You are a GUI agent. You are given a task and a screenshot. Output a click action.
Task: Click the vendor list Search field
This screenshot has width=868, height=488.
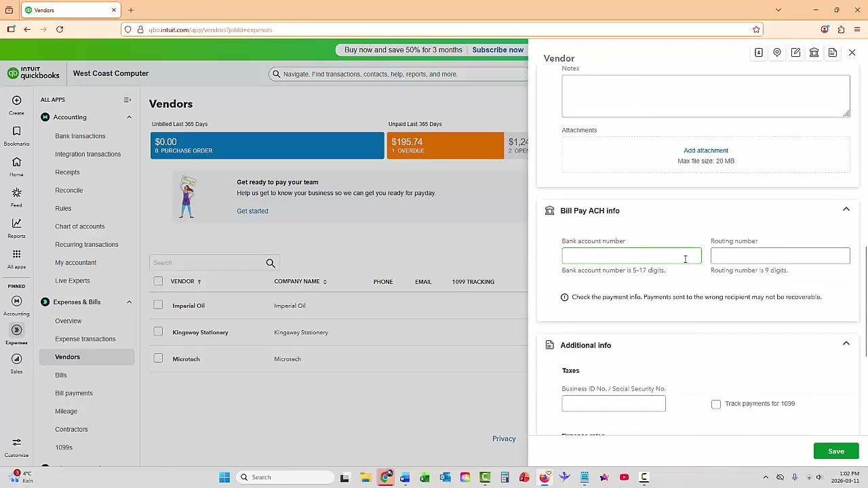[x=208, y=263]
